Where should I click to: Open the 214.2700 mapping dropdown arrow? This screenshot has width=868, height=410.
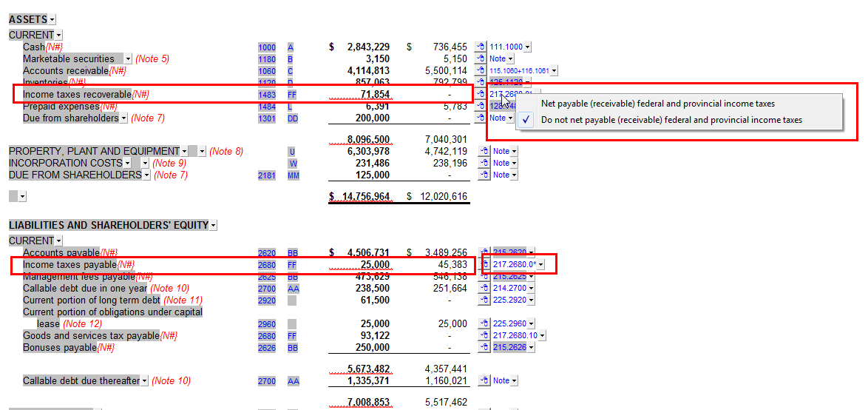coord(531,288)
